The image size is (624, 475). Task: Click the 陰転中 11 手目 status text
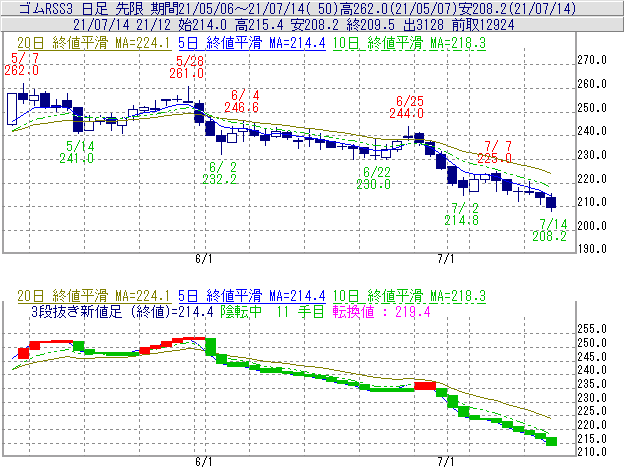pyautogui.click(x=273, y=311)
